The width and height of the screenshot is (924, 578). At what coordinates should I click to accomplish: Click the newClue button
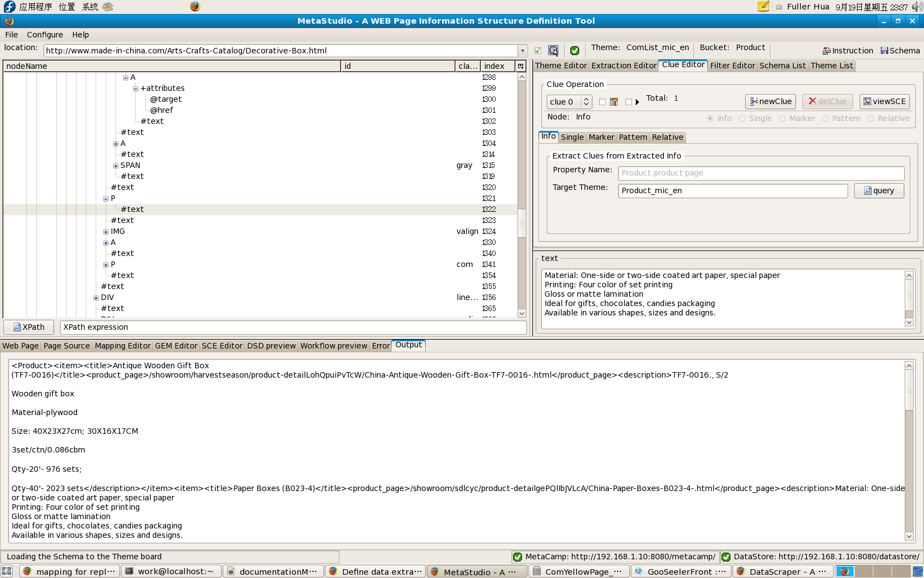(771, 101)
